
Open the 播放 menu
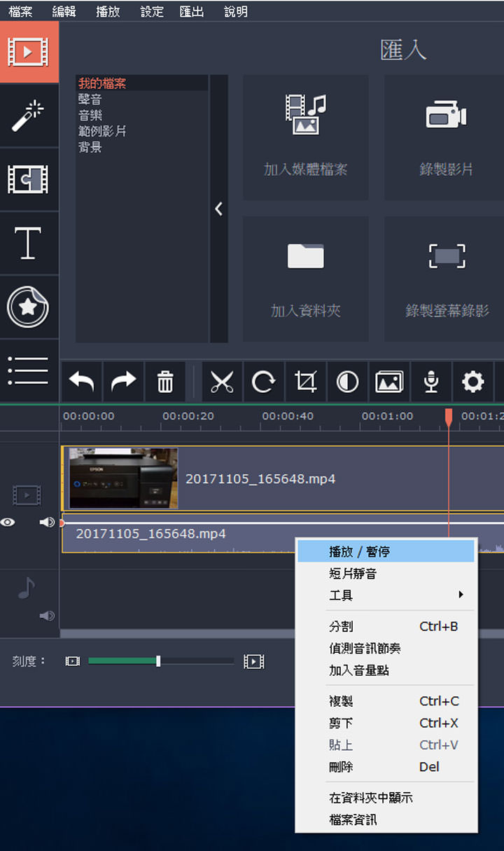108,11
